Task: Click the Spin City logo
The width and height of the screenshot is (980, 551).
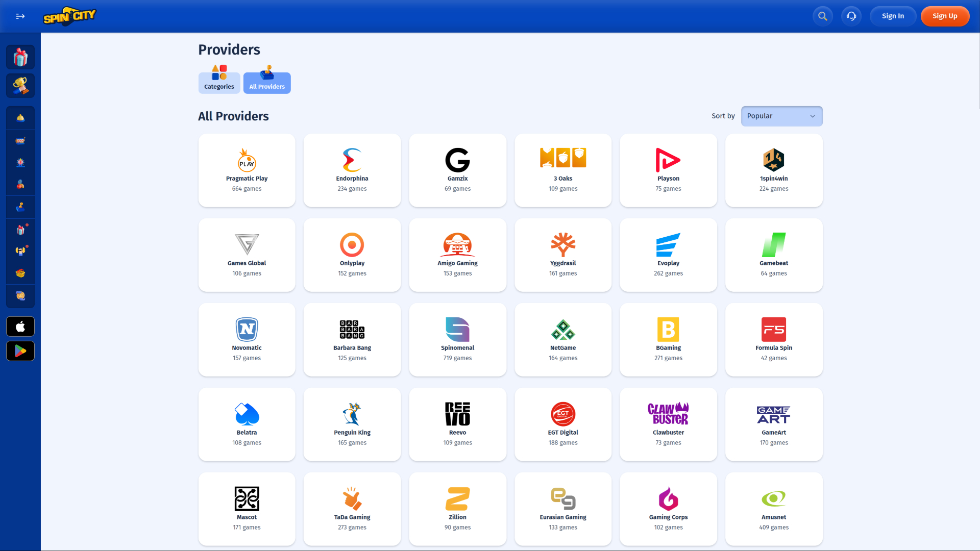Action: point(69,16)
